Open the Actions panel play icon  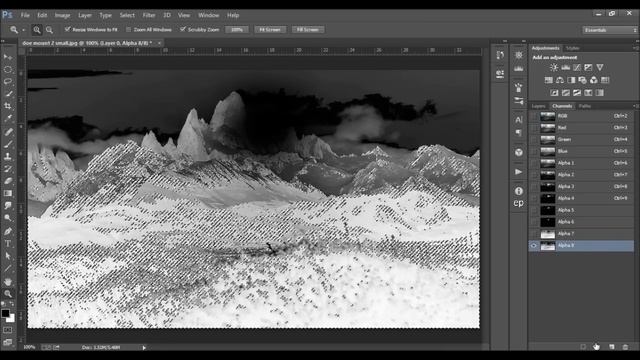(518, 172)
